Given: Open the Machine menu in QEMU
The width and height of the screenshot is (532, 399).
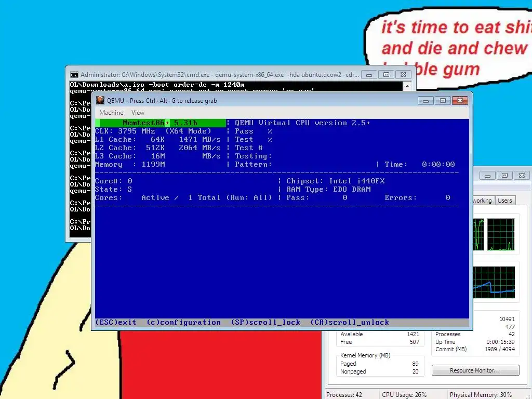Looking at the screenshot, I should pos(111,113).
